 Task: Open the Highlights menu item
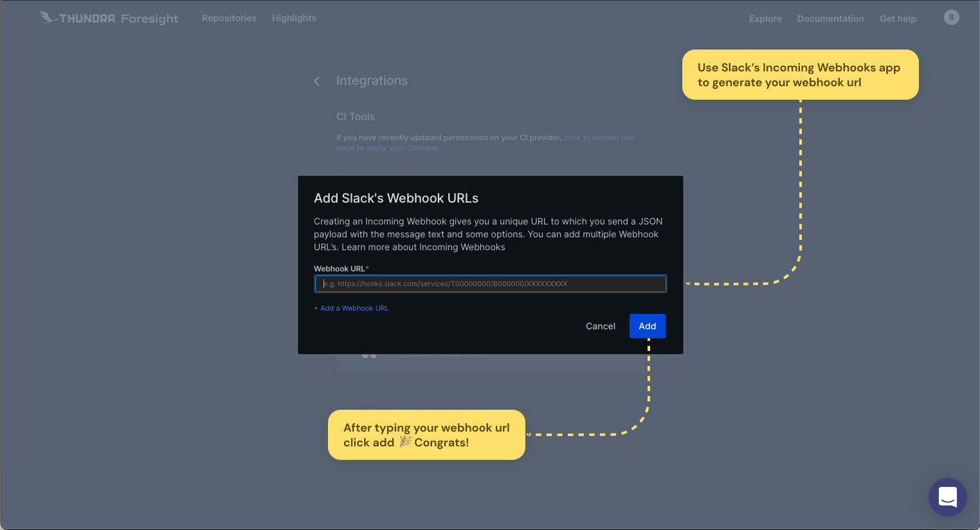(294, 18)
